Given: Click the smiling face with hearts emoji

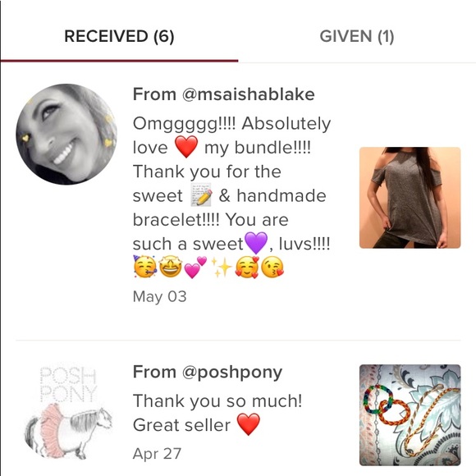Looking at the screenshot, I should tap(247, 268).
